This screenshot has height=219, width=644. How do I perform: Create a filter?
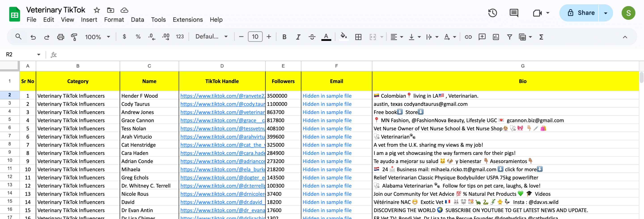(x=509, y=37)
